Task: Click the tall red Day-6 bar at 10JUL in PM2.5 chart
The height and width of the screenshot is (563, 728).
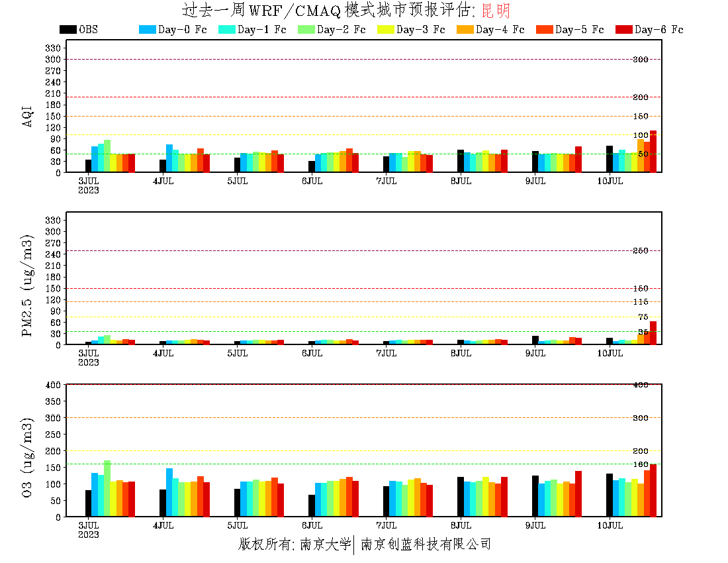Action: click(x=653, y=333)
